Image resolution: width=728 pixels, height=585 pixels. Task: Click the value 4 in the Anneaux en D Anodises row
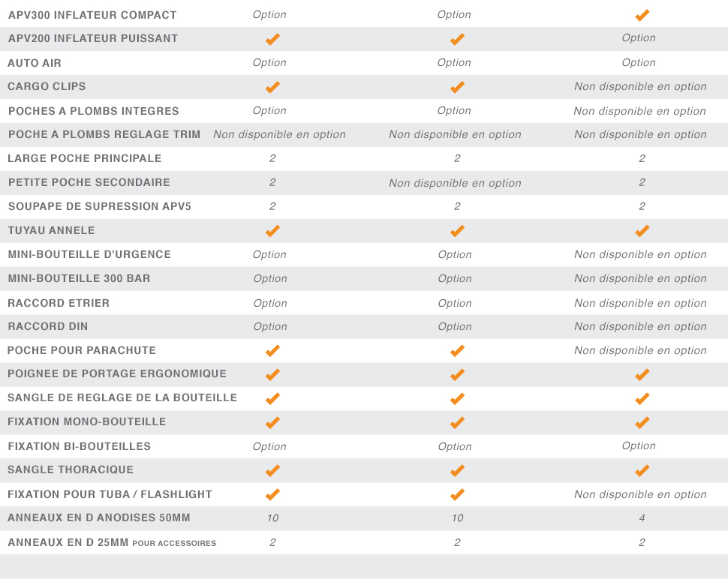642,518
